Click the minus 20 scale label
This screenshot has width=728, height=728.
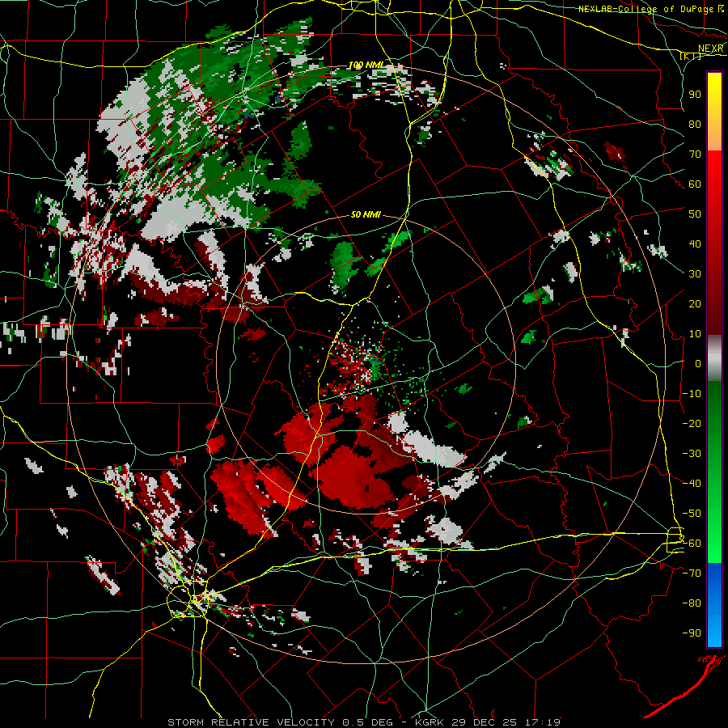[692, 423]
